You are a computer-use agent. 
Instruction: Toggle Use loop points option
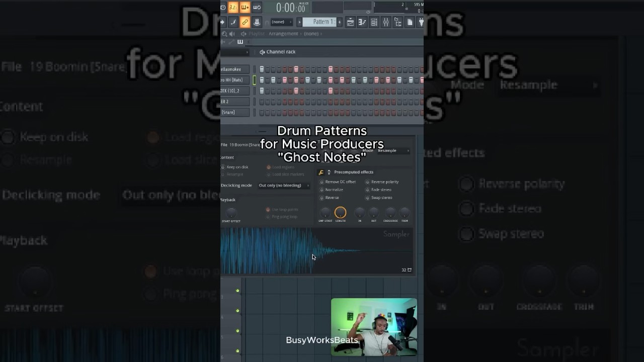268,210
